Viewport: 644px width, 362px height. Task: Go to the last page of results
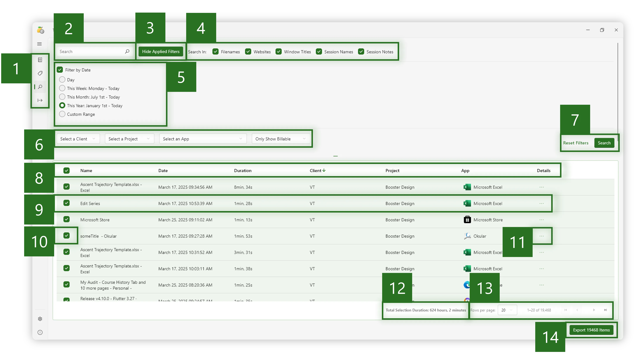point(606,310)
